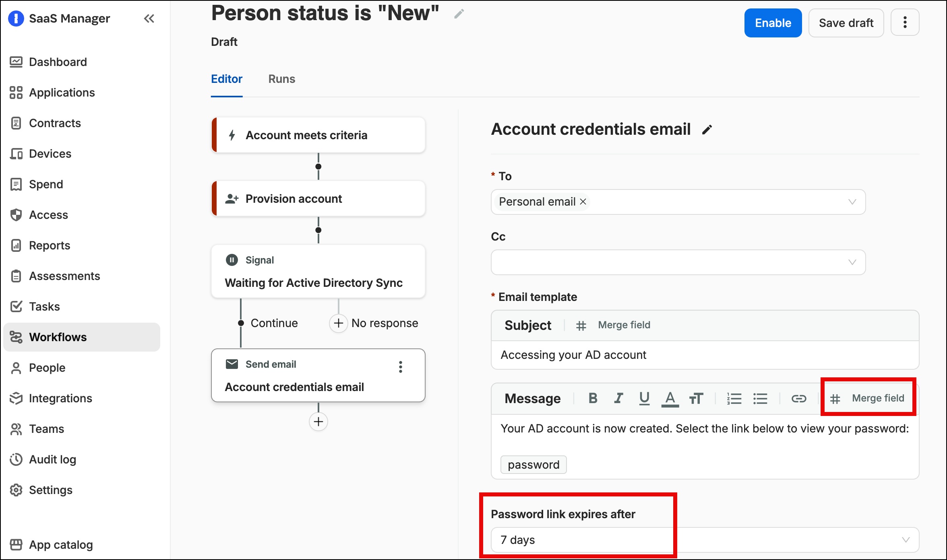Image resolution: width=947 pixels, height=560 pixels.
Task: Collapse the sidebar with double chevron icon
Action: pyautogui.click(x=149, y=19)
